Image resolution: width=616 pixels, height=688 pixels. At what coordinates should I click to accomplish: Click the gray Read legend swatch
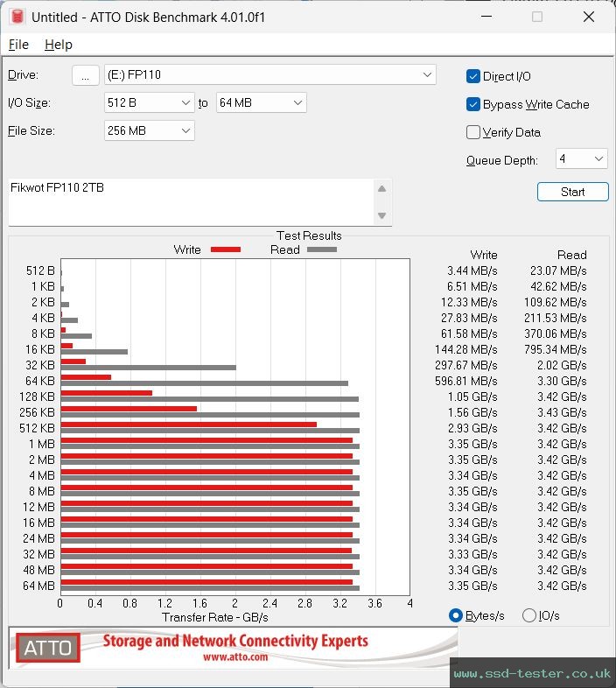point(322,249)
